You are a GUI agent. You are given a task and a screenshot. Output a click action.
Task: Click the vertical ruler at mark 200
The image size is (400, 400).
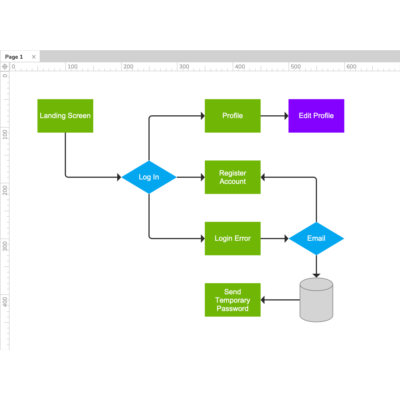(x=5, y=190)
